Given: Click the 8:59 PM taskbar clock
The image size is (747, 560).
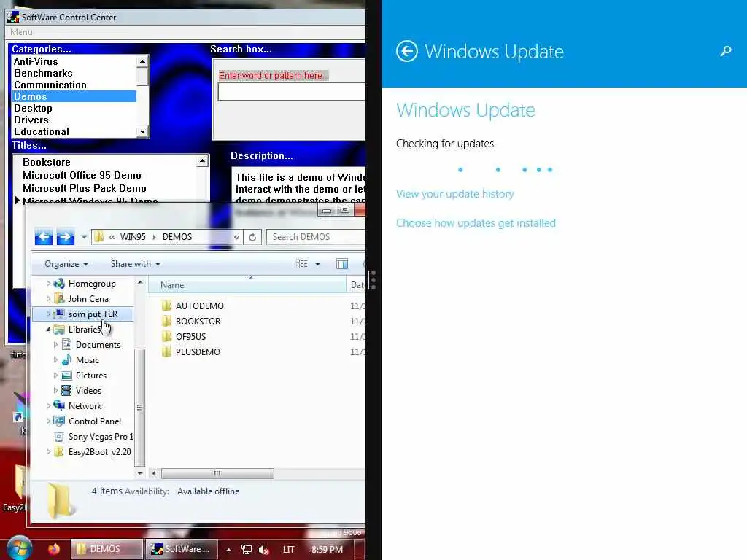Looking at the screenshot, I should point(327,550).
